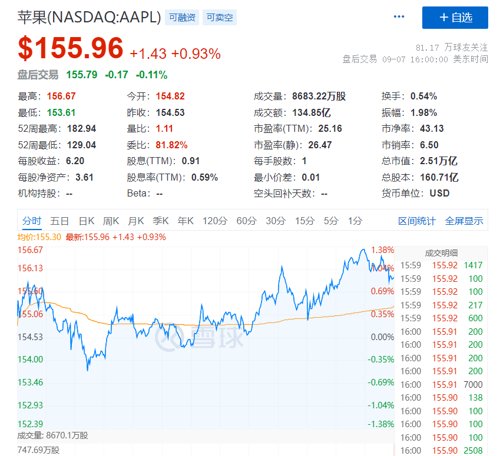Open the 日K daily candlestick tab
The image size is (500, 456).
(86, 221)
